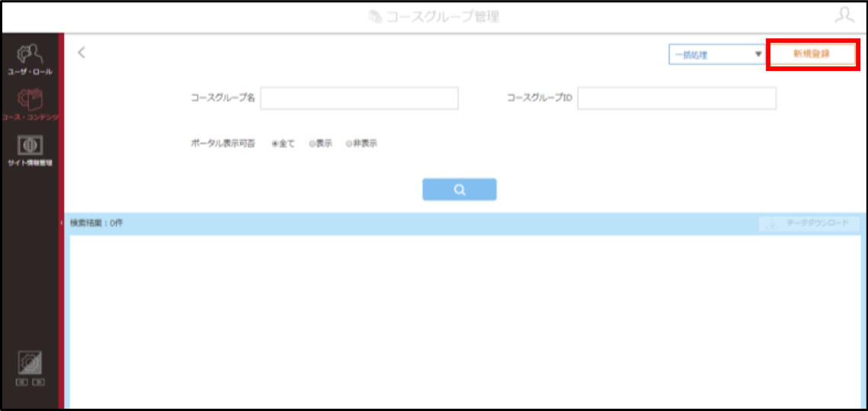The width and height of the screenshot is (868, 411).
Task: Click the magnifier search button
Action: pyautogui.click(x=459, y=189)
